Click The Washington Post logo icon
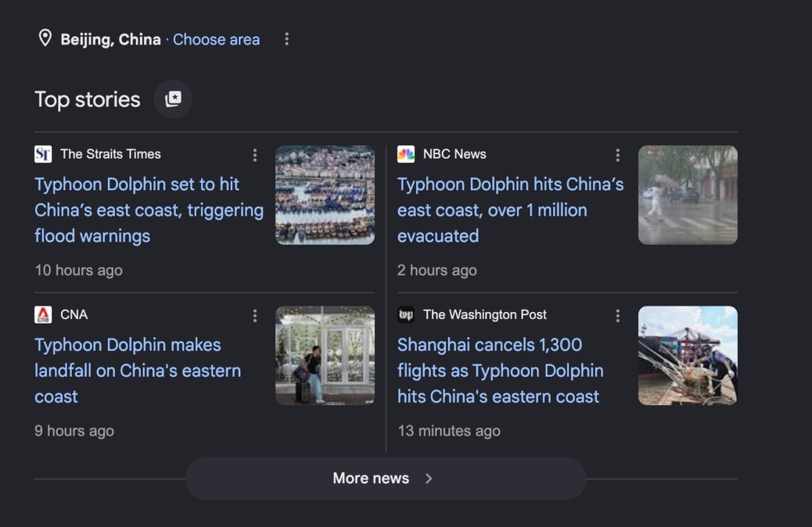This screenshot has height=527, width=812. (x=406, y=315)
